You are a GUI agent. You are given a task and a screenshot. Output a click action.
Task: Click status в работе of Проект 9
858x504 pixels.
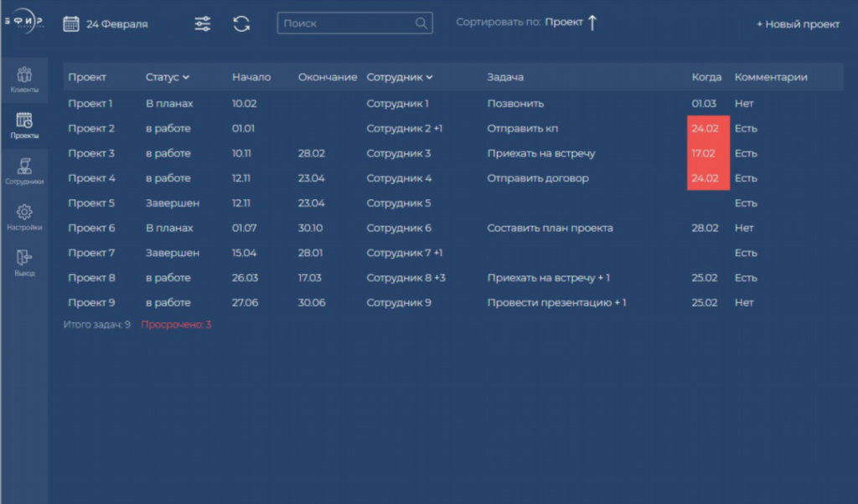pyautogui.click(x=168, y=302)
